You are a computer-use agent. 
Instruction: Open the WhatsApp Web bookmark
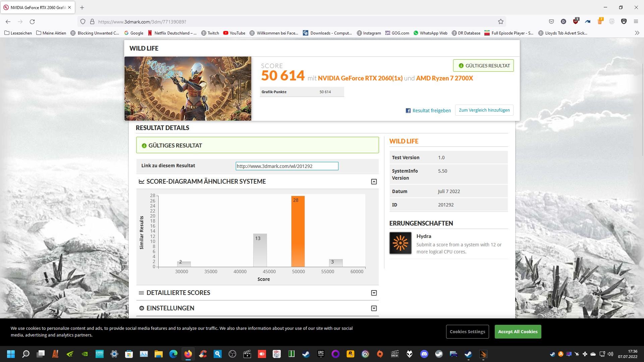[x=430, y=33]
